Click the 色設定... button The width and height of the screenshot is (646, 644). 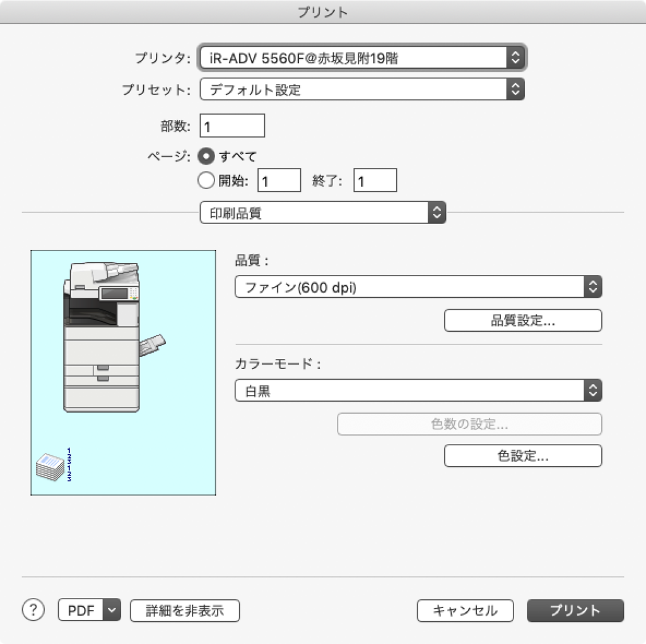523,455
